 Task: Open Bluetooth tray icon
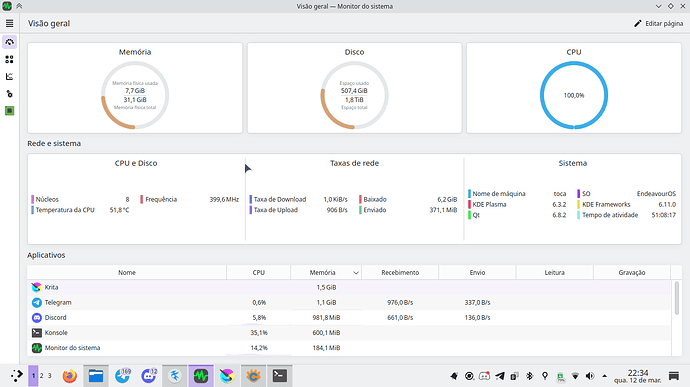click(x=530, y=376)
